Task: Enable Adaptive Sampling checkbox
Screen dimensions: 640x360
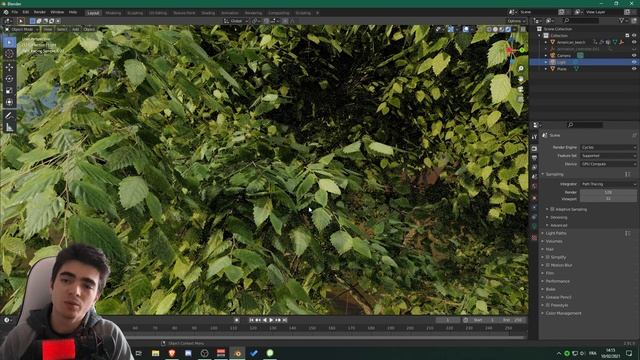Action: 552,209
